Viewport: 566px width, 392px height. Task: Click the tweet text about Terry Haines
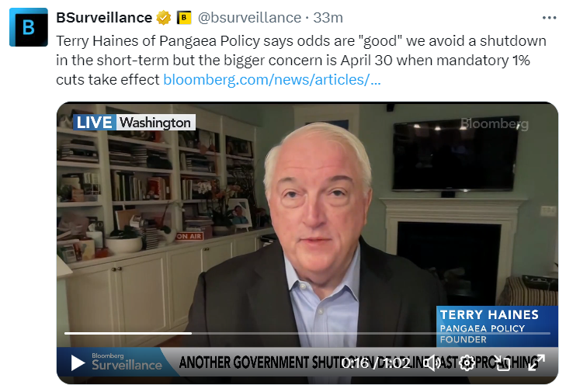(300, 60)
